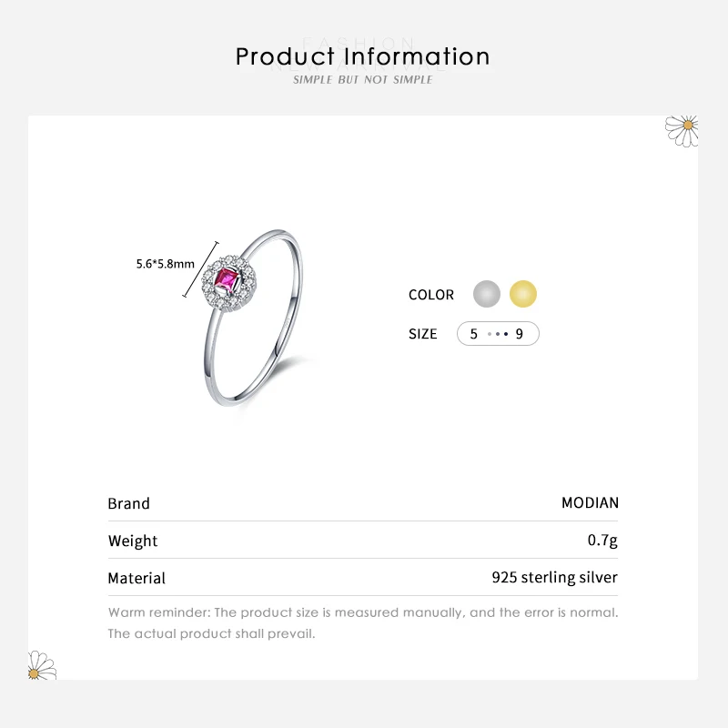Choose size 9 in the size selector

click(520, 334)
